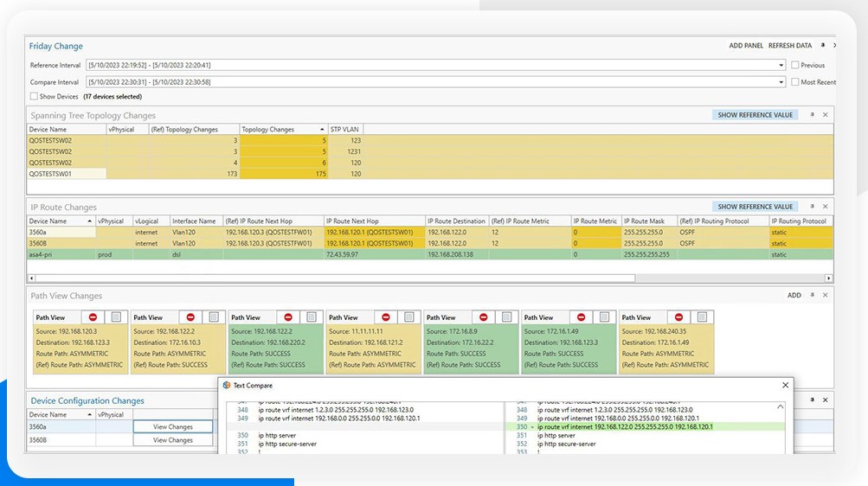Close the Path View Changes panel
The height and width of the screenshot is (486, 868).
coord(826,295)
